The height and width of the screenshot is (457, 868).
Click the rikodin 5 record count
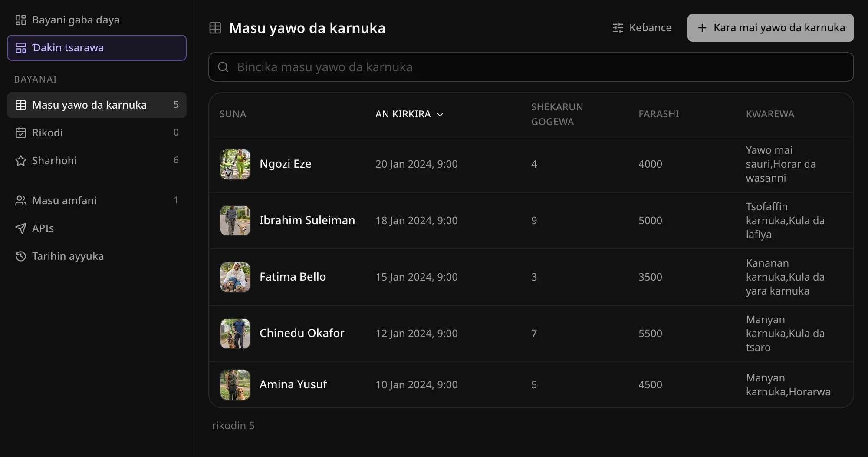pos(233,426)
